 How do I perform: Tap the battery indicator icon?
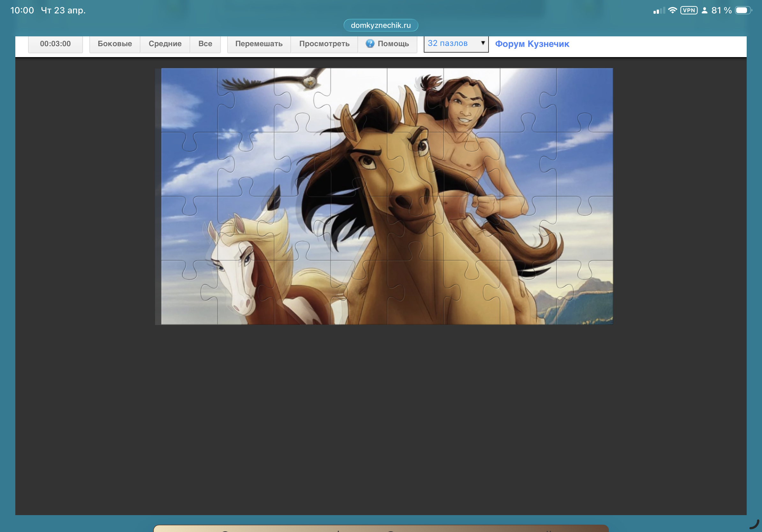point(743,10)
